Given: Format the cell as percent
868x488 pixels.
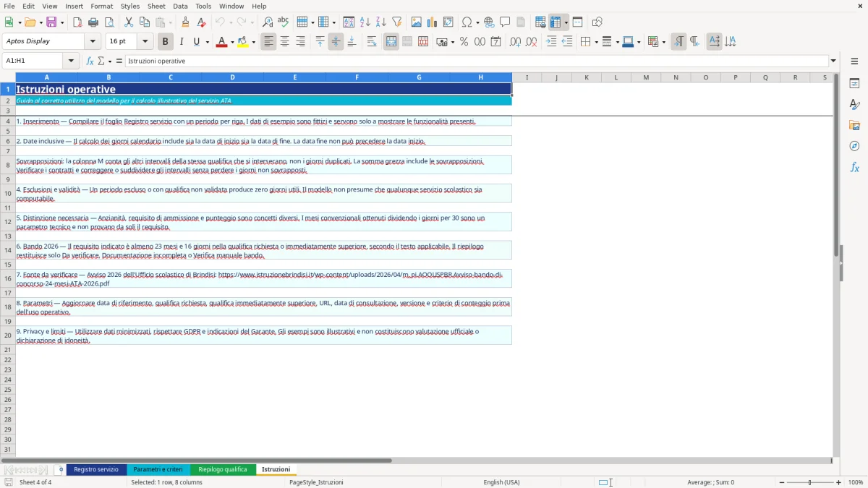Looking at the screenshot, I should click(464, 42).
